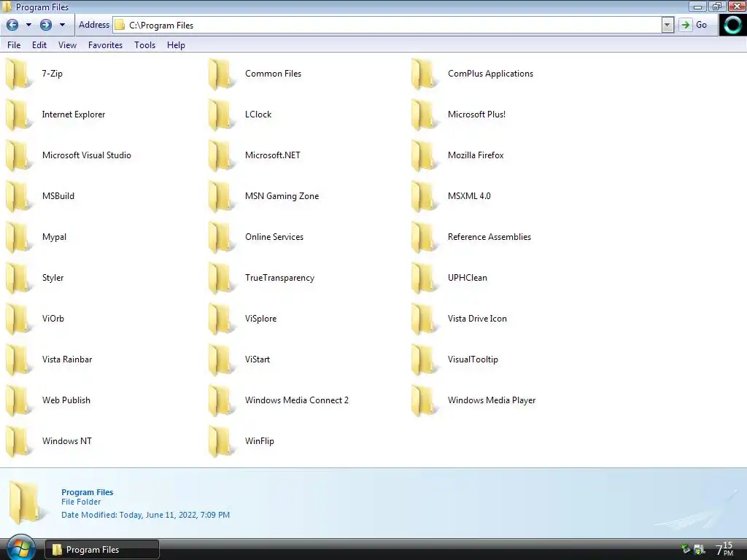Select the Microsoft.NET folder icon

[x=221, y=156]
